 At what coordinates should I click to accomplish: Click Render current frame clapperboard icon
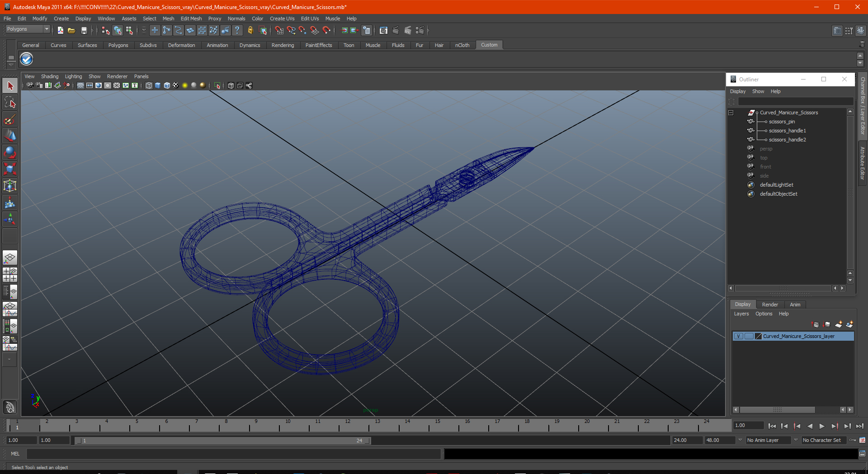396,30
